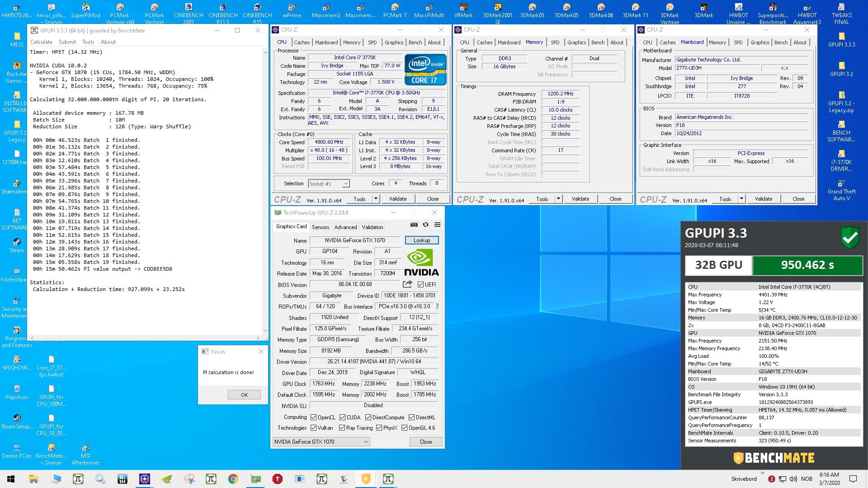
Task: Expand the NVIDIA GeForce GTX 1070 dropdown
Action: coord(366,442)
